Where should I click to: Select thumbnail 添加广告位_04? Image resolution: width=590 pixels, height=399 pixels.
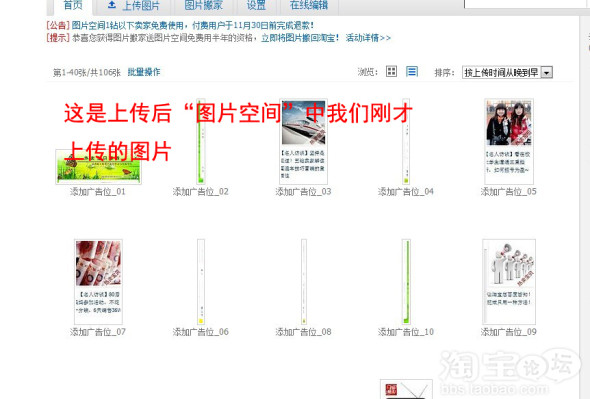406,142
